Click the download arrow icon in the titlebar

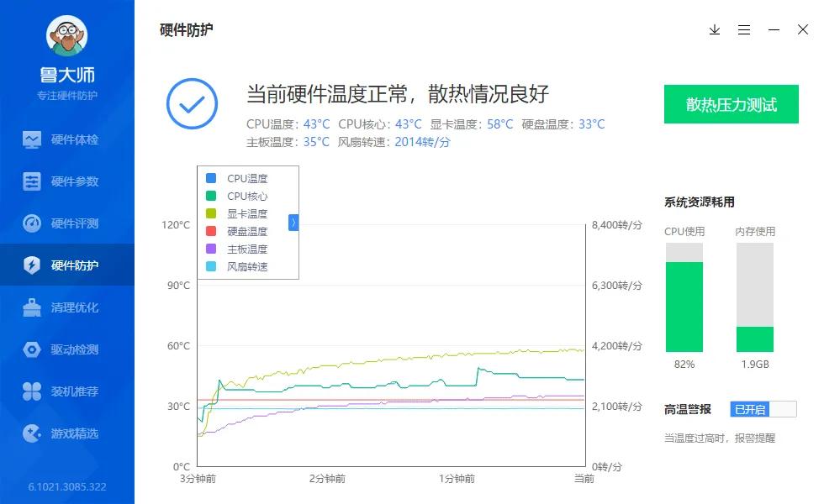pyautogui.click(x=714, y=29)
